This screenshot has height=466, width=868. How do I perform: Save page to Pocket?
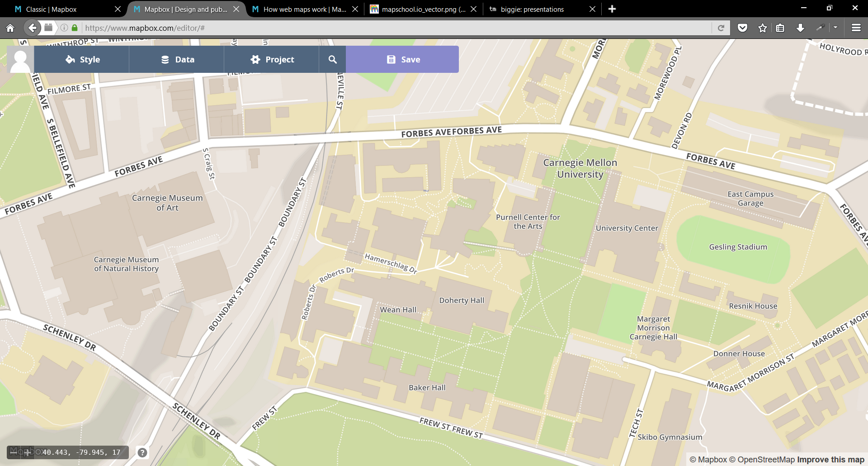(x=742, y=28)
